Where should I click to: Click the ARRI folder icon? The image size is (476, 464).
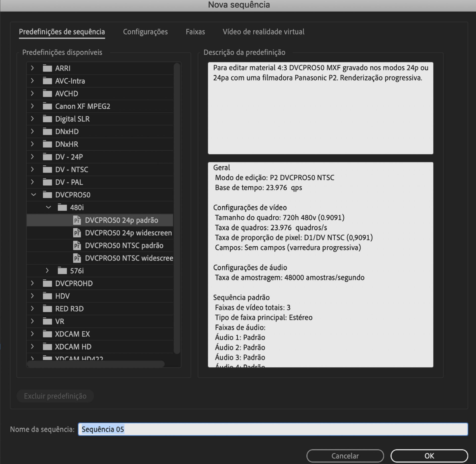[47, 68]
